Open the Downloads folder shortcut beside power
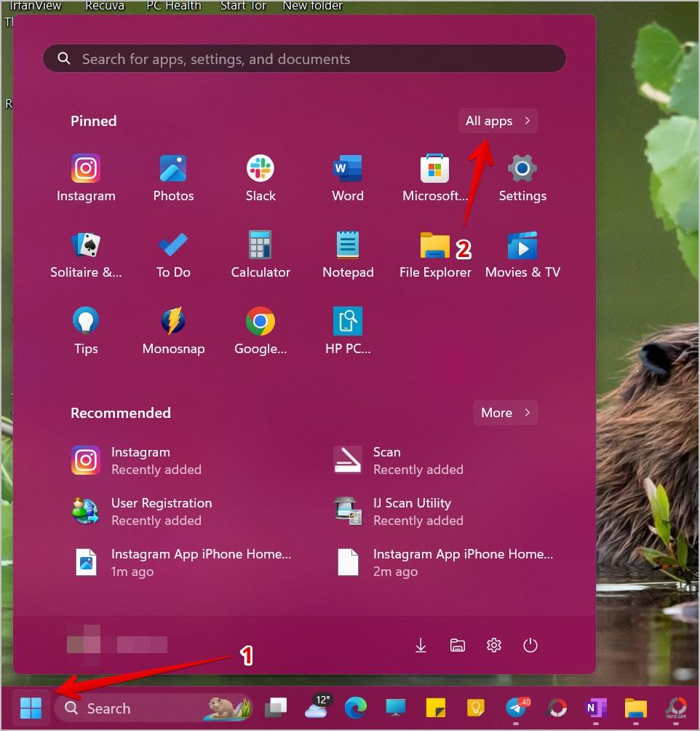 pyautogui.click(x=421, y=645)
